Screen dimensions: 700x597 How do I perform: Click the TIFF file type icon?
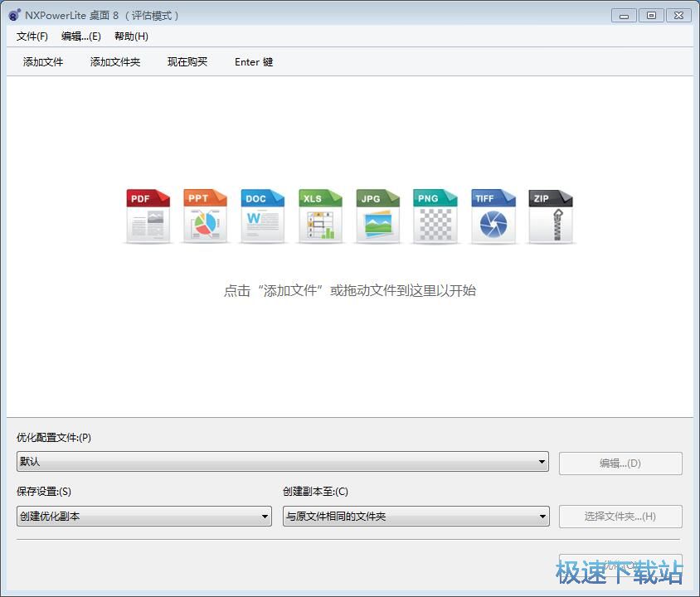coord(493,216)
